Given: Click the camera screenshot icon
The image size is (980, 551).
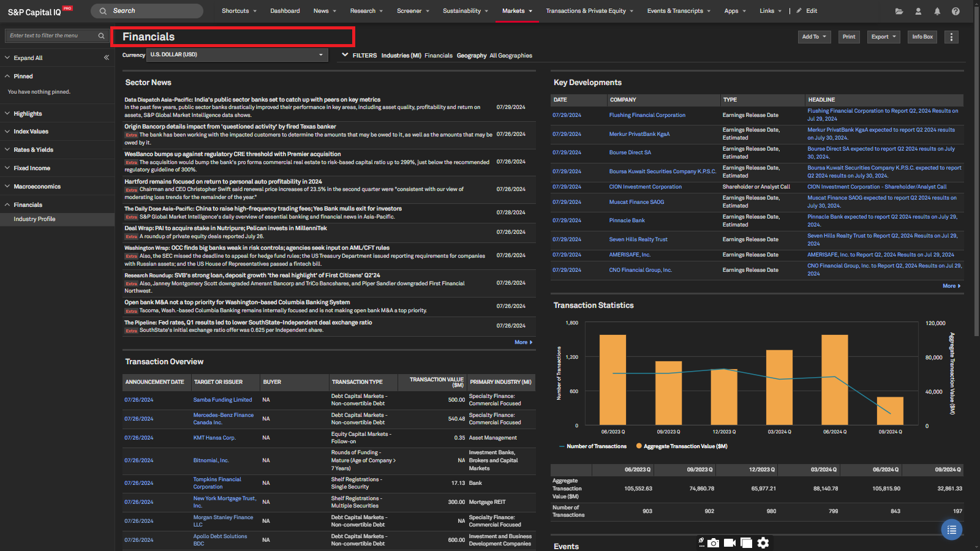Looking at the screenshot, I should pyautogui.click(x=714, y=543).
